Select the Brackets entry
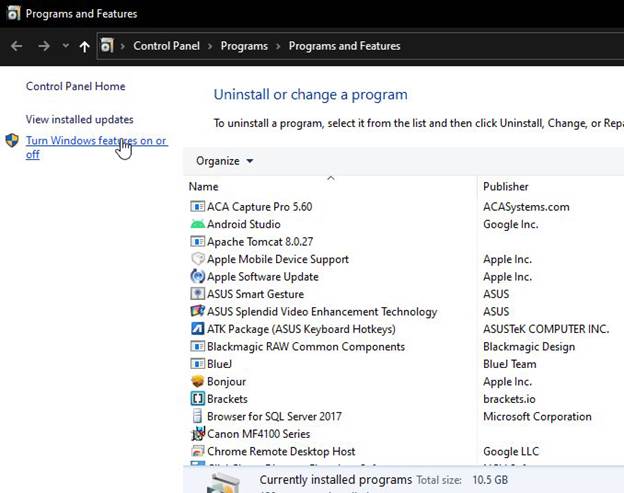Screen dimensions: 624x493 [227, 399]
